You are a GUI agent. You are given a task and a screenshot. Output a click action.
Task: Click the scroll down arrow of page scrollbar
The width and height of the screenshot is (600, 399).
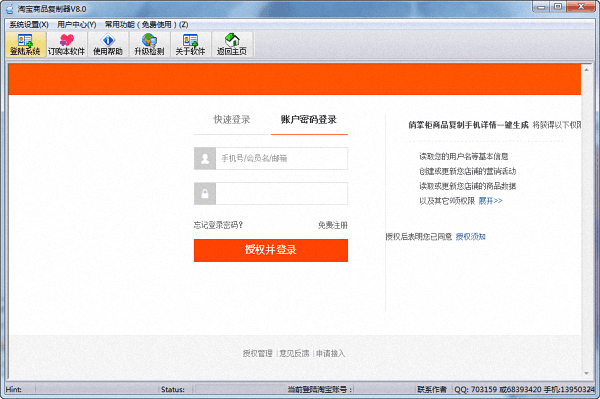pos(586,373)
